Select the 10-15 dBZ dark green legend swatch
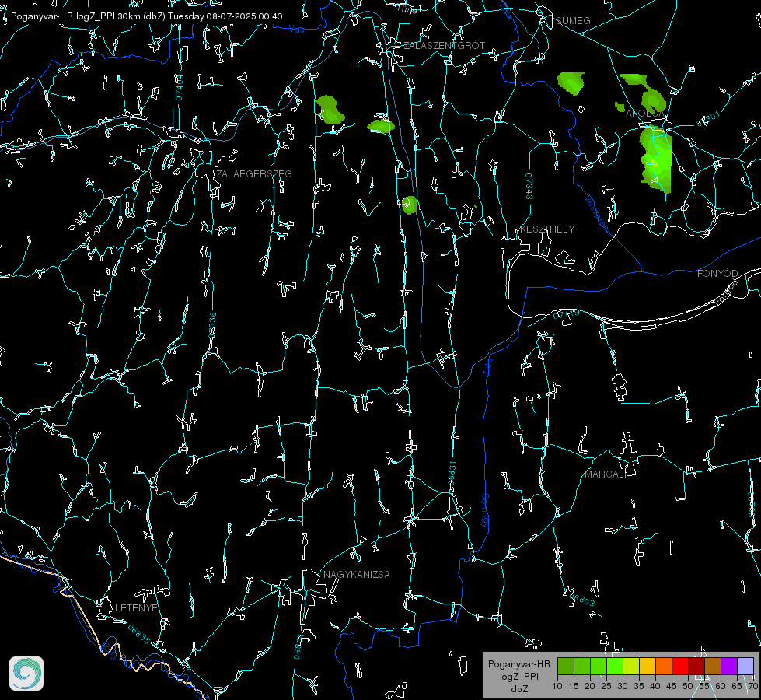Image resolution: width=761 pixels, height=700 pixels. pyautogui.click(x=566, y=666)
